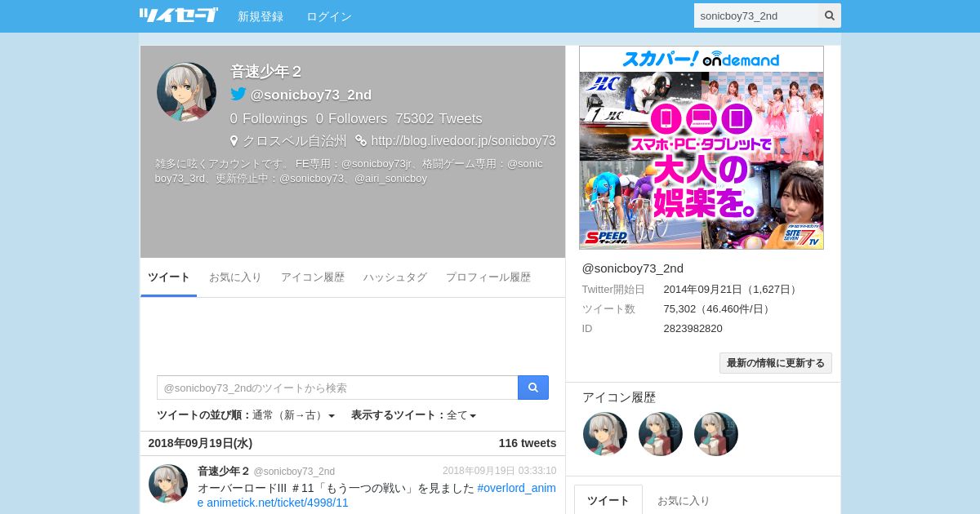Open @sonicboy73_2nd profile handle link
Screen dimensions: 980x514
311,95
